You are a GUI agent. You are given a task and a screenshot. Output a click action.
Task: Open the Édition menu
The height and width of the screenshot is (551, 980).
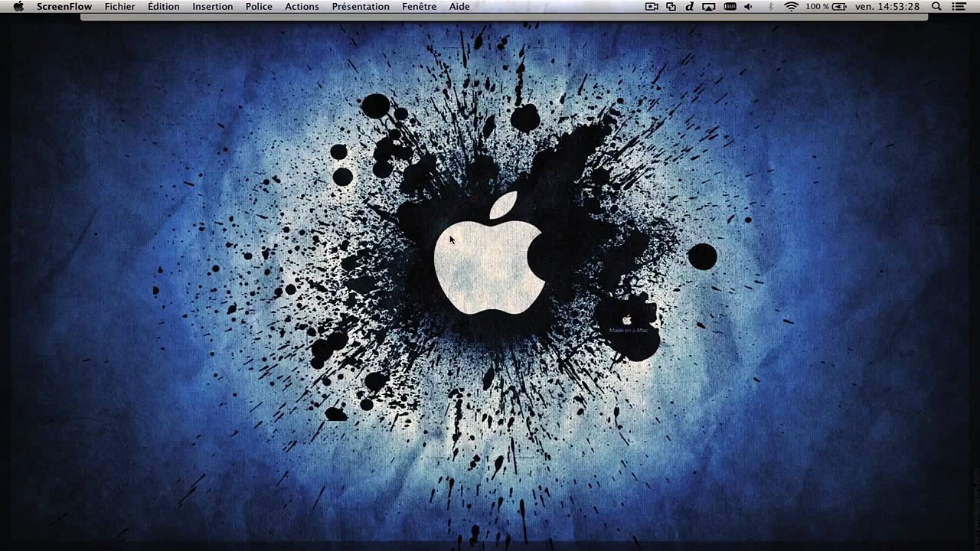pyautogui.click(x=164, y=6)
